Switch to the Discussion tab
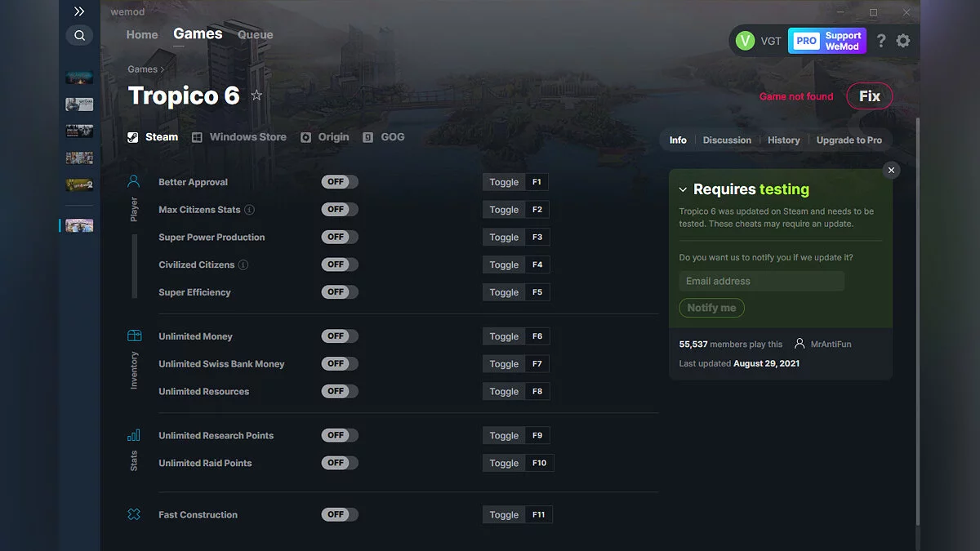The height and width of the screenshot is (551, 980). click(x=727, y=140)
